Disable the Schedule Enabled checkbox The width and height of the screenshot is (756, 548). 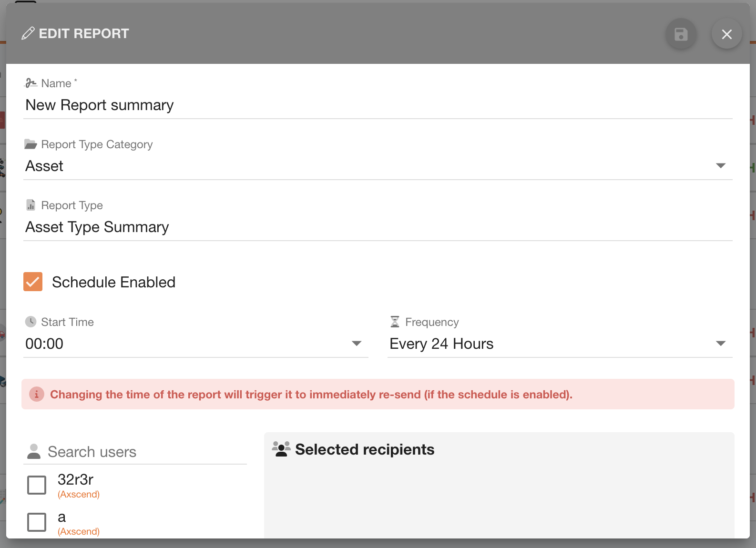(32, 282)
